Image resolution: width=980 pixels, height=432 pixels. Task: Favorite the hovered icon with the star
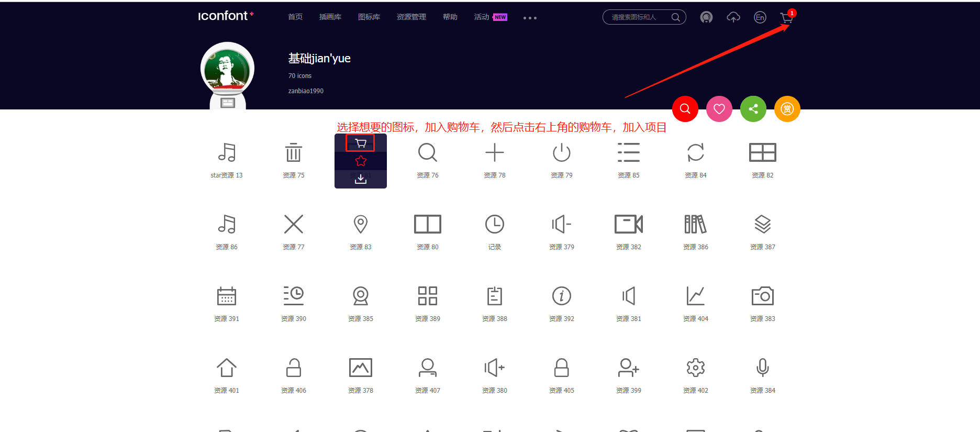361,161
